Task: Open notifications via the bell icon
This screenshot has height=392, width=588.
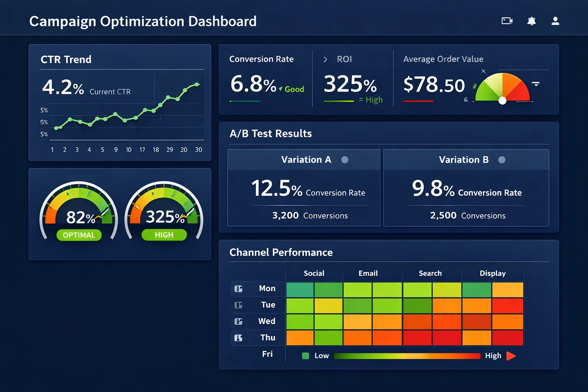Action: tap(532, 21)
